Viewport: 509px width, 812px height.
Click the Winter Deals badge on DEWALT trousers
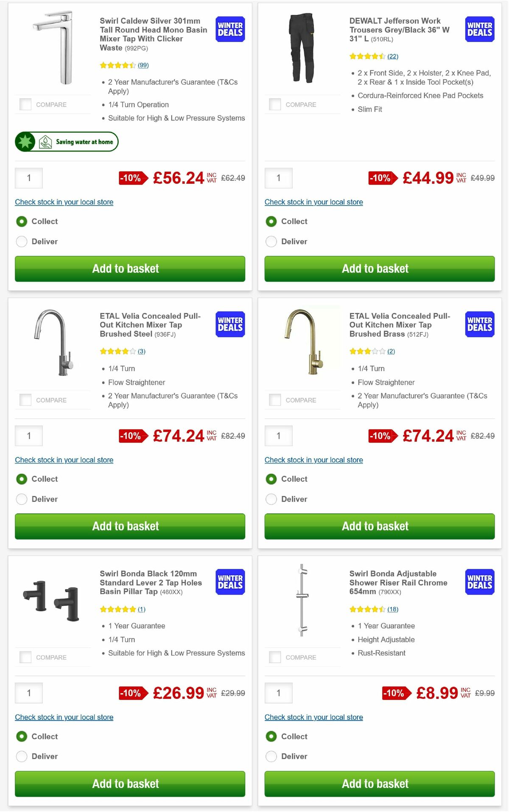[479, 29]
